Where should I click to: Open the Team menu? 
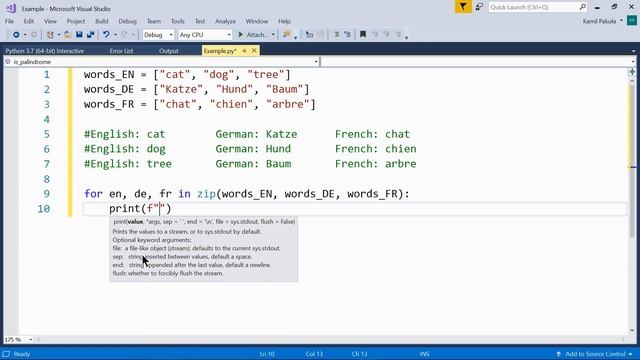point(154,21)
